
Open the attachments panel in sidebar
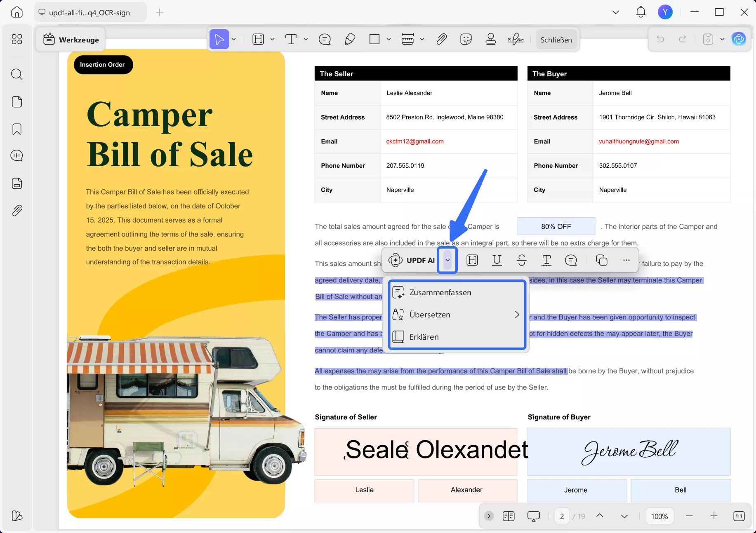17,211
